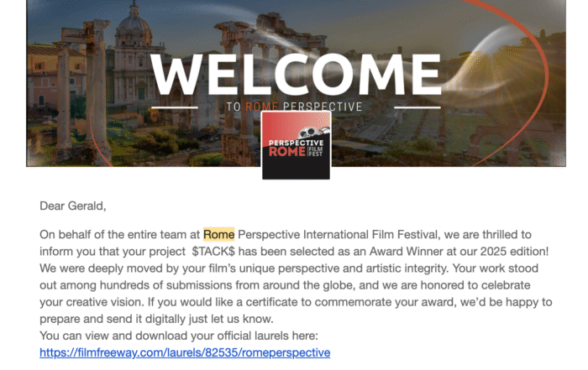Click the highlighted word "Rome"
The height and width of the screenshot is (370, 588).
pyautogui.click(x=219, y=234)
